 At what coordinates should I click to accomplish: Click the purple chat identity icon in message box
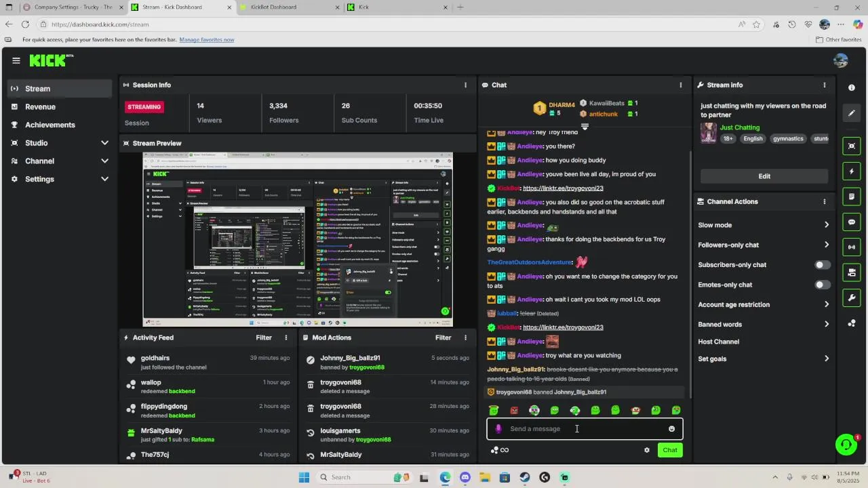coord(498,428)
